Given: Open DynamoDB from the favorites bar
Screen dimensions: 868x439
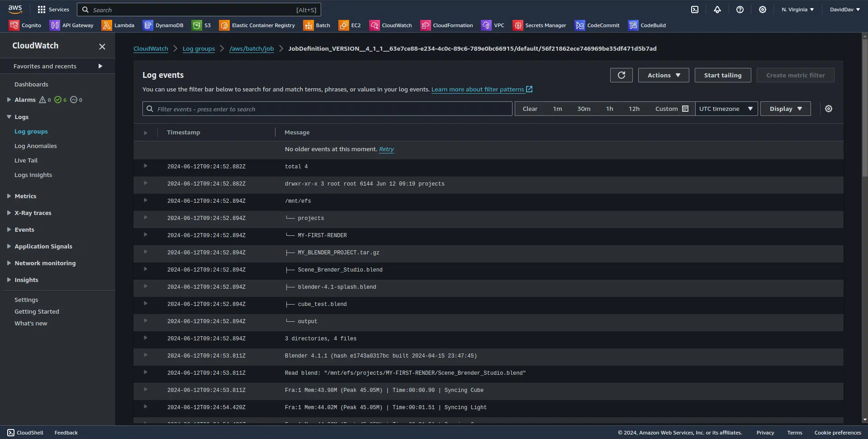Looking at the screenshot, I should coord(163,25).
